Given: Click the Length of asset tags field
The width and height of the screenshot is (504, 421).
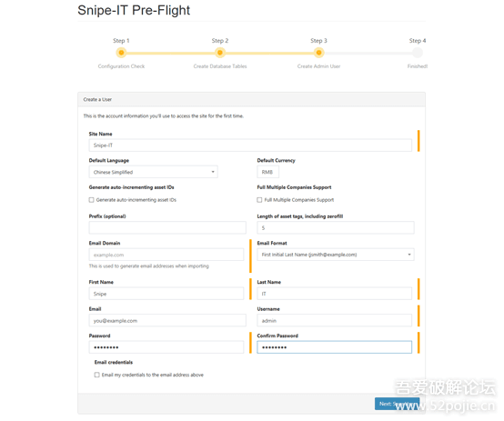Looking at the screenshot, I should [336, 227].
